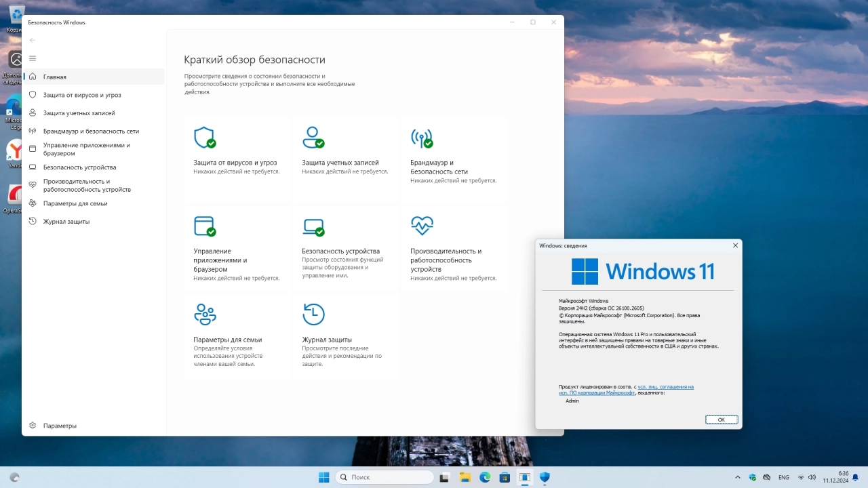Close the Windows: сведения dialog
The image size is (868, 488).
pyautogui.click(x=735, y=245)
